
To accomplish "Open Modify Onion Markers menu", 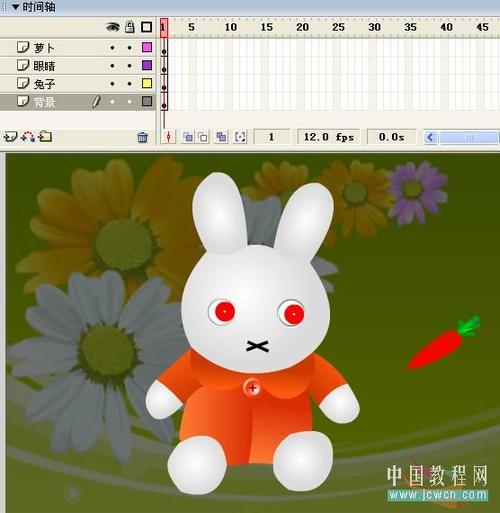I will [x=240, y=137].
